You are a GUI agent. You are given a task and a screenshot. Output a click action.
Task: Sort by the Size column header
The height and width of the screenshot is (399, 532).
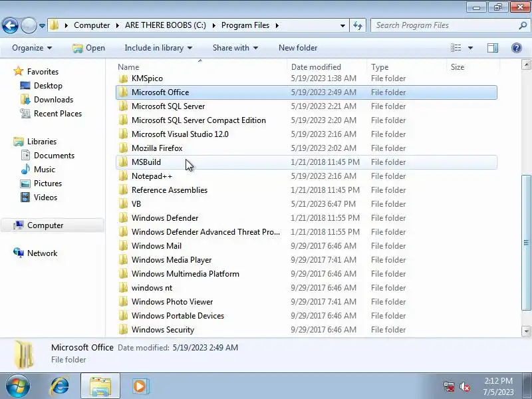click(x=457, y=67)
